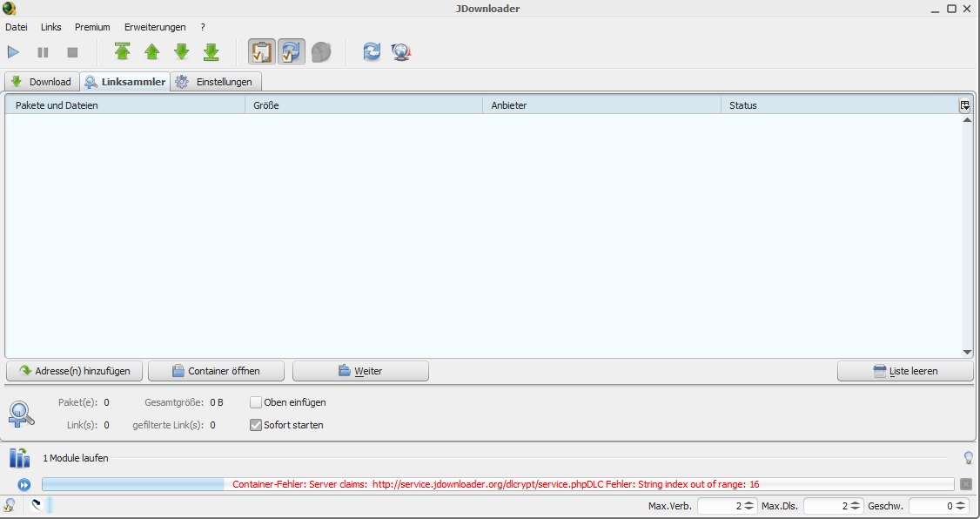Screen dimensions: 980x519
Task: Open the Premium menu
Action: click(92, 27)
